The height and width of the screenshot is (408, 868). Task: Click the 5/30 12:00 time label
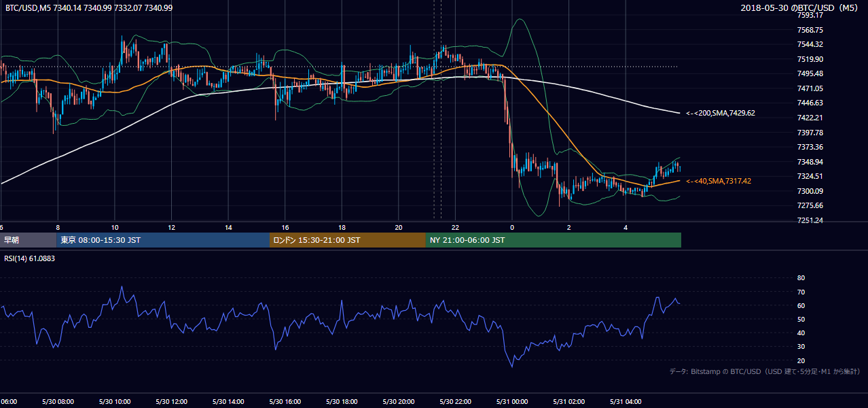[171, 402]
